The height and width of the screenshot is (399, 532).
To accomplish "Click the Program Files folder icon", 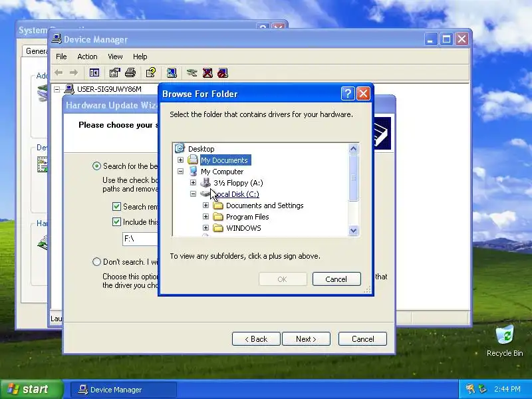I will (218, 217).
